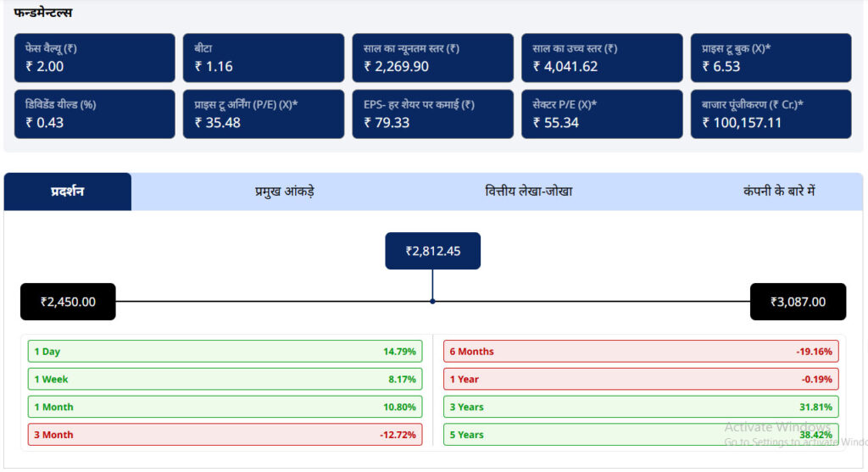Click the बीटा ₹ 1.16 card
Image resolution: width=868 pixels, height=472 pixels.
pyautogui.click(x=264, y=58)
